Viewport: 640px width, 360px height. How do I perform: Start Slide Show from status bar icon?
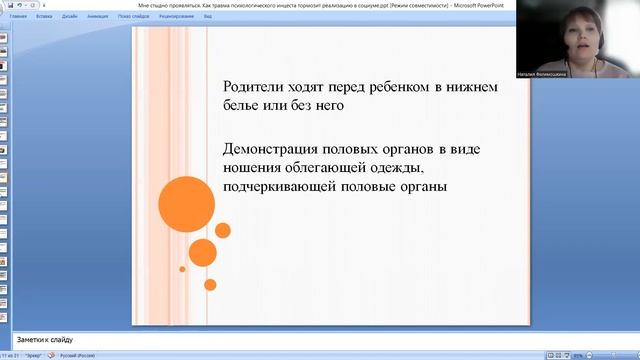(567, 356)
